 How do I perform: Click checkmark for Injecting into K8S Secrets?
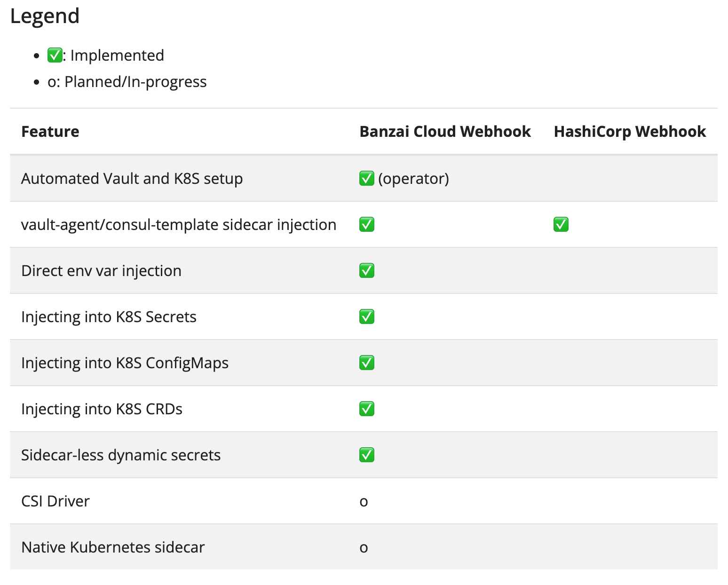pyautogui.click(x=366, y=317)
